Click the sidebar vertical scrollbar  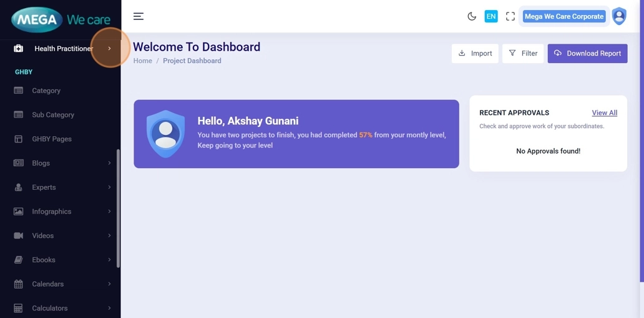point(118,207)
